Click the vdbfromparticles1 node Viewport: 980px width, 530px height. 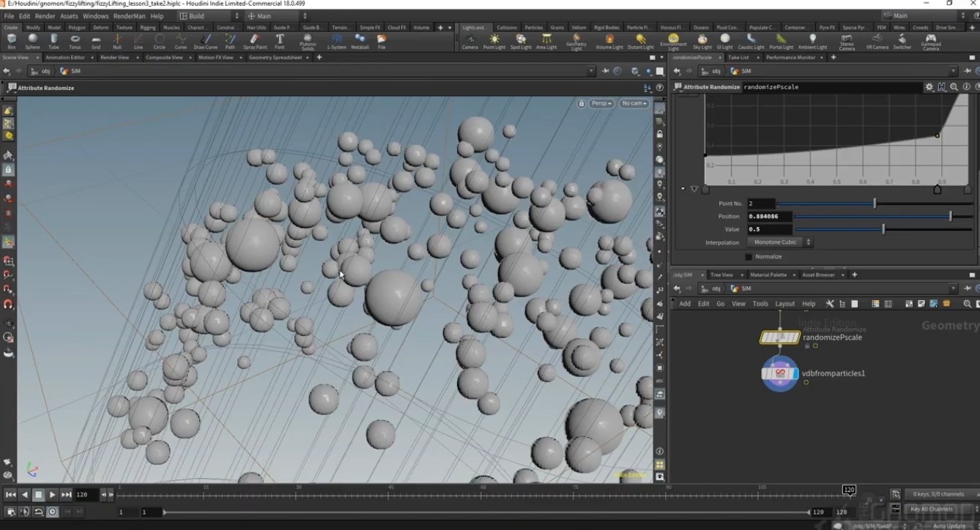tap(780, 374)
